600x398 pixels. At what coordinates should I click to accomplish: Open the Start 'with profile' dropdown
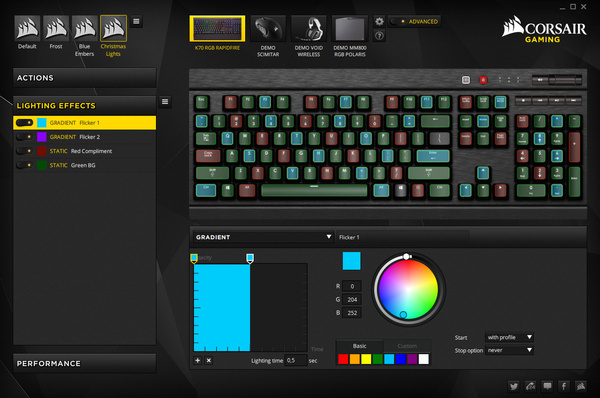click(509, 338)
